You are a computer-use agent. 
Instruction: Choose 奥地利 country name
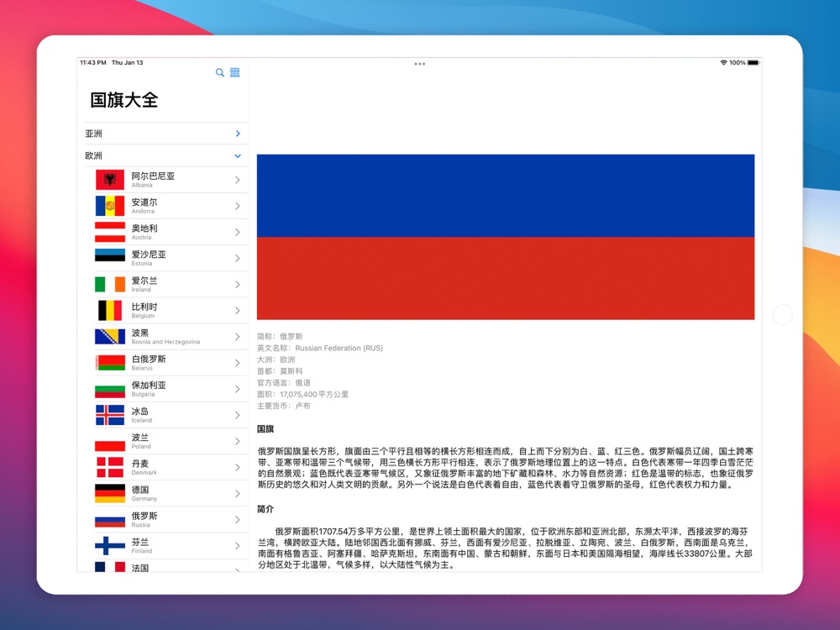(x=144, y=228)
